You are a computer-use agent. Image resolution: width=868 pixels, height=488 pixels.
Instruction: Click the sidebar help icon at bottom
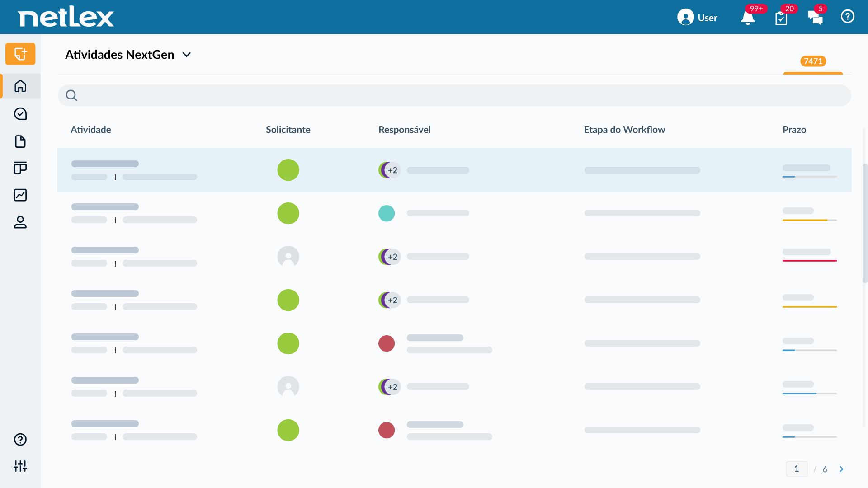click(x=20, y=440)
